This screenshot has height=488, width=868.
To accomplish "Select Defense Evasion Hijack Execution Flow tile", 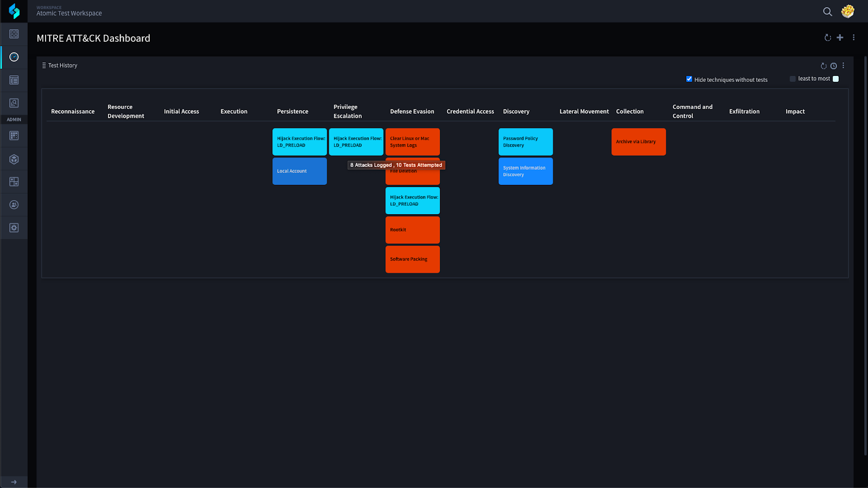I will pyautogui.click(x=412, y=201).
